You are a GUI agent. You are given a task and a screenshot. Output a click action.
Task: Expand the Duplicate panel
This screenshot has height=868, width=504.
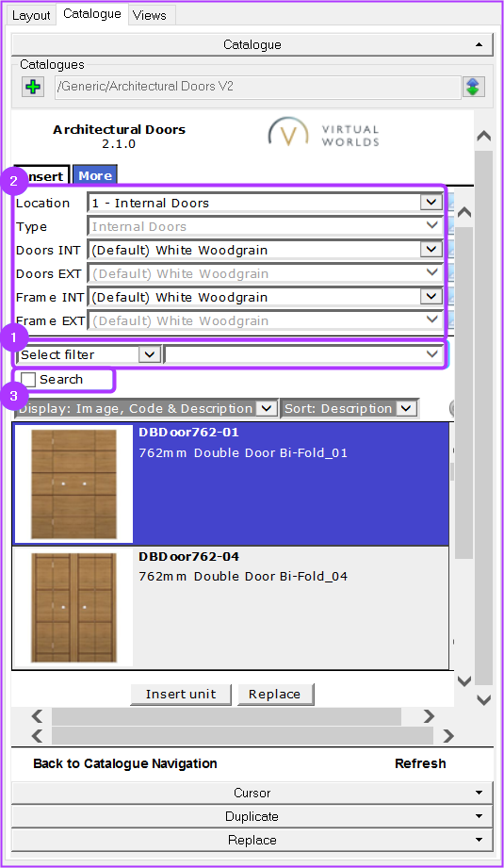tap(252, 816)
